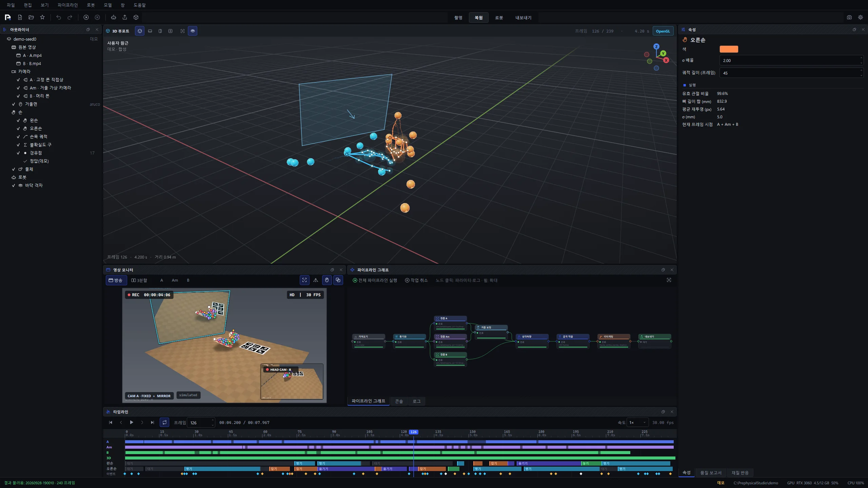
Task: Switch to the 품질 보고서 tab
Action: pyautogui.click(x=711, y=472)
